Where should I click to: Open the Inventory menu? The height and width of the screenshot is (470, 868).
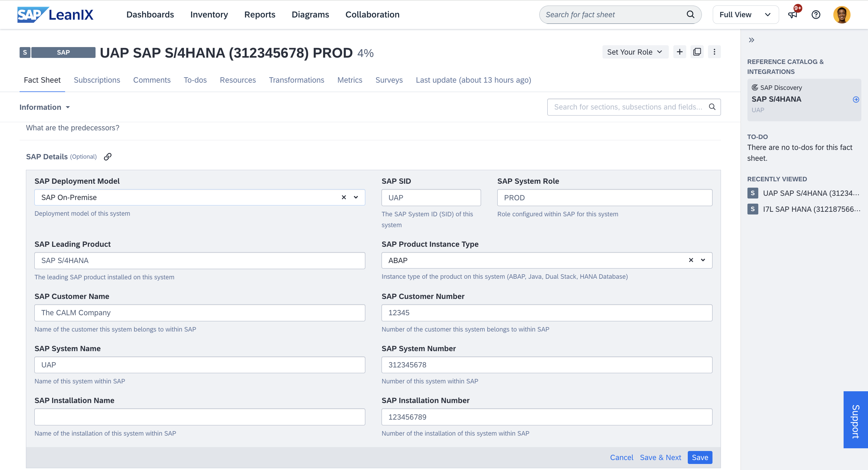coord(209,14)
